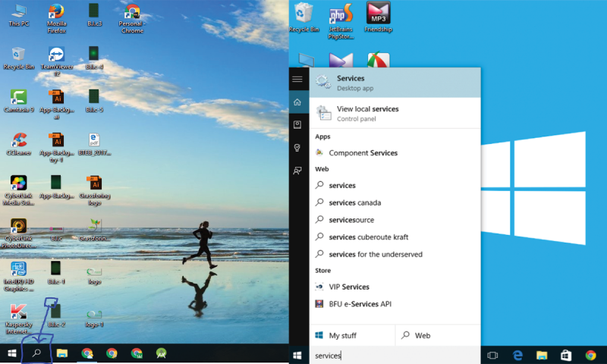The width and height of the screenshot is (607, 364).
Task: Open the CyberLink PhotoDirector desktop shortcut
Action: [18, 234]
